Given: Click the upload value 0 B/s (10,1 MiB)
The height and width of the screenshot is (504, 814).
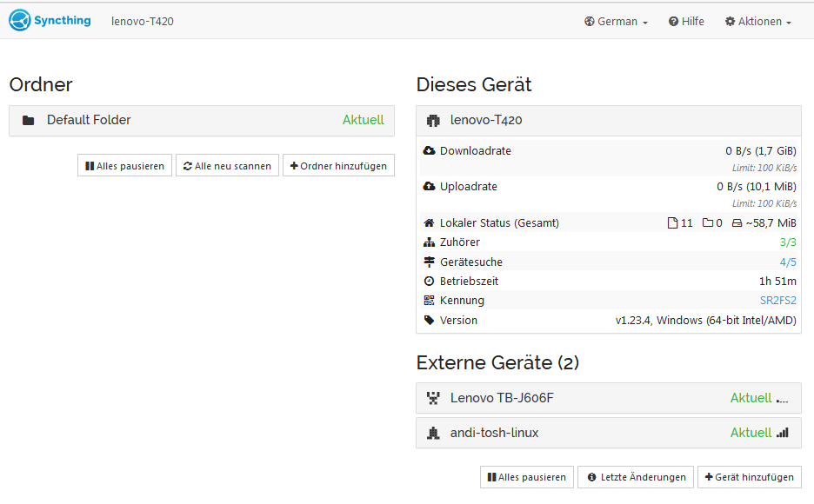Looking at the screenshot, I should tap(757, 187).
